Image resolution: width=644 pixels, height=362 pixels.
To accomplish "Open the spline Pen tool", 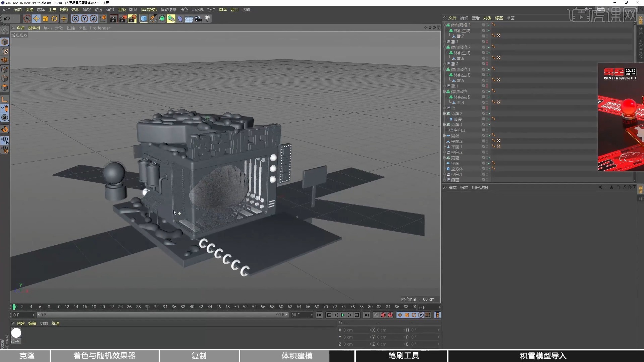I will click(153, 19).
